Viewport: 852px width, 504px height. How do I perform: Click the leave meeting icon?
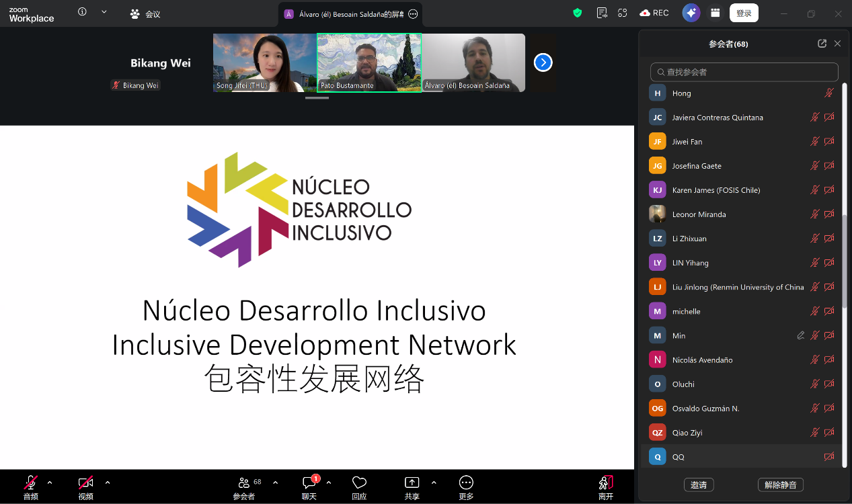coord(606,482)
